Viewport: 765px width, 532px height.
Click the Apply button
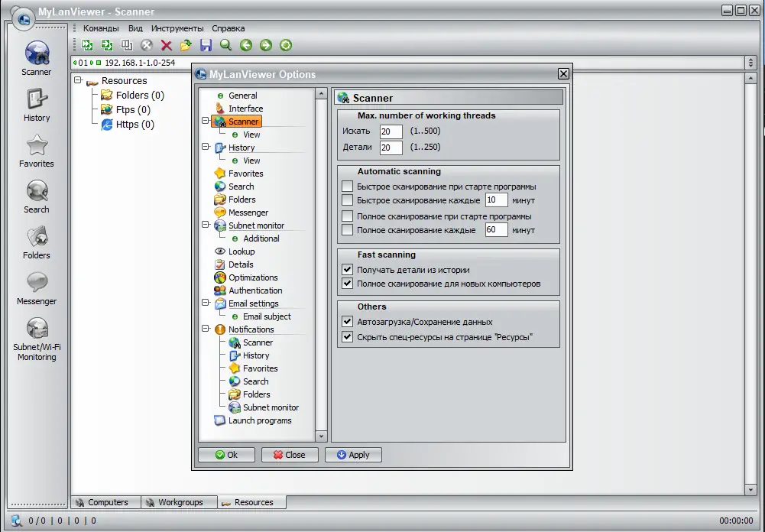tap(353, 455)
